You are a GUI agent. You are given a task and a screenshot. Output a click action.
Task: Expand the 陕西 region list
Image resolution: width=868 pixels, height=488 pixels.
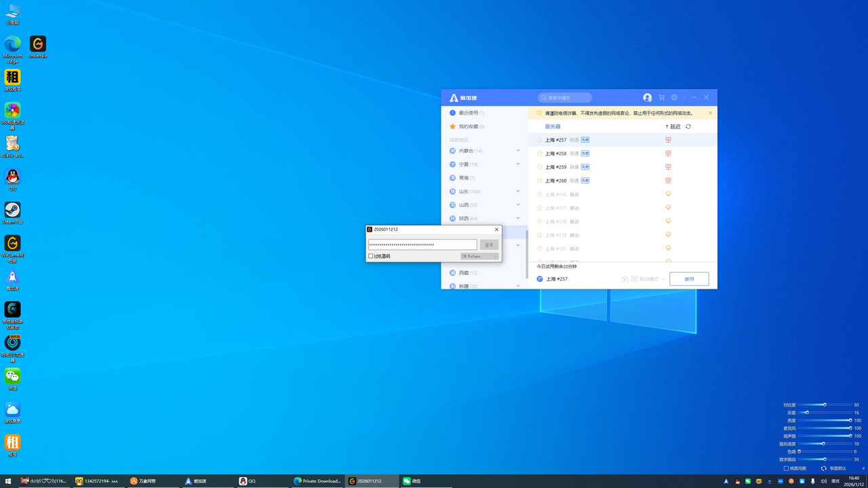[518, 218]
